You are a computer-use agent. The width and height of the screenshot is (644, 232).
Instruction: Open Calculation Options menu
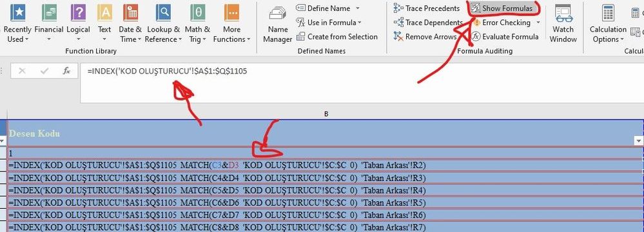click(x=608, y=24)
